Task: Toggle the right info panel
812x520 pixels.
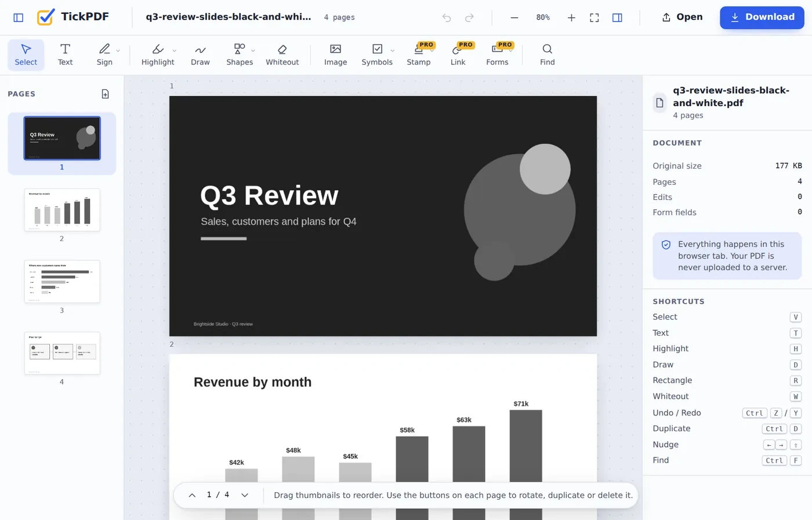Action: pyautogui.click(x=617, y=17)
